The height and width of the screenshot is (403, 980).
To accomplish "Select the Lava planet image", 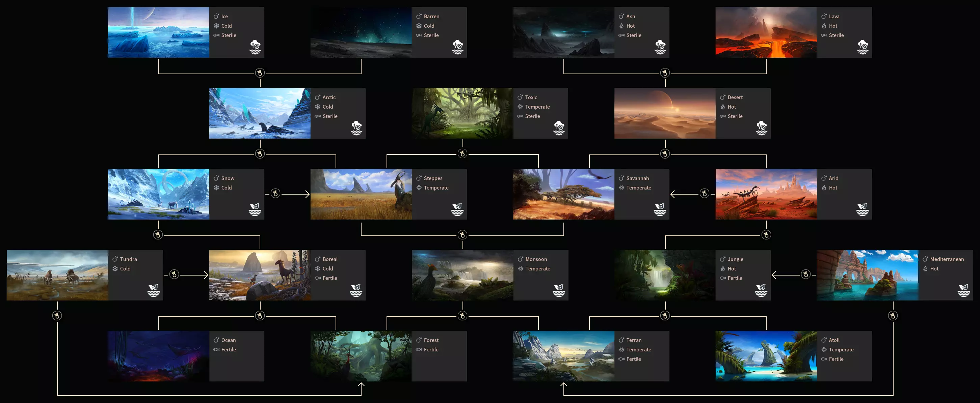I will (x=766, y=32).
